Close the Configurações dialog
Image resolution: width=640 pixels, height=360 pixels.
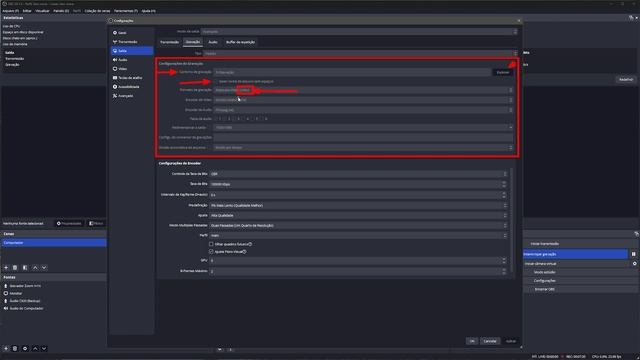tap(519, 20)
